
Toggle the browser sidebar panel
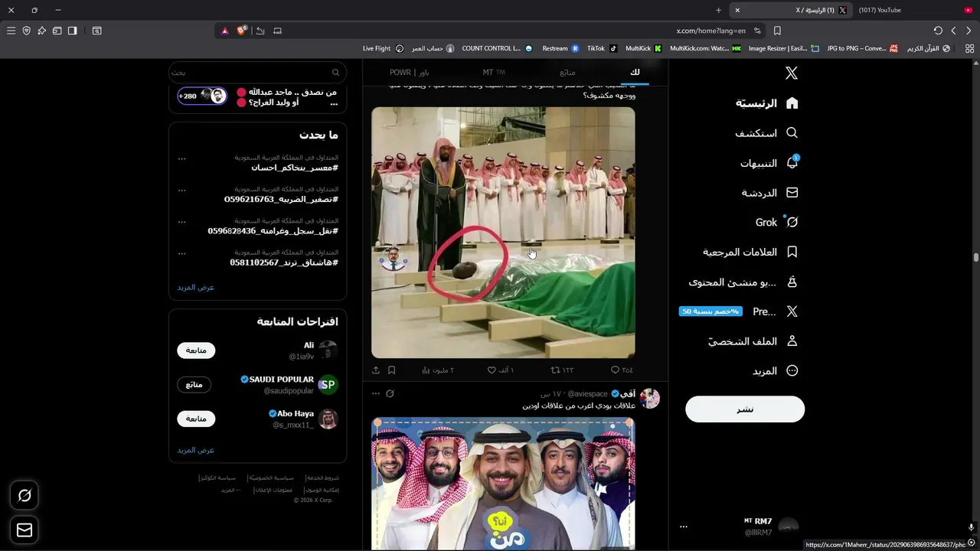pos(72,31)
